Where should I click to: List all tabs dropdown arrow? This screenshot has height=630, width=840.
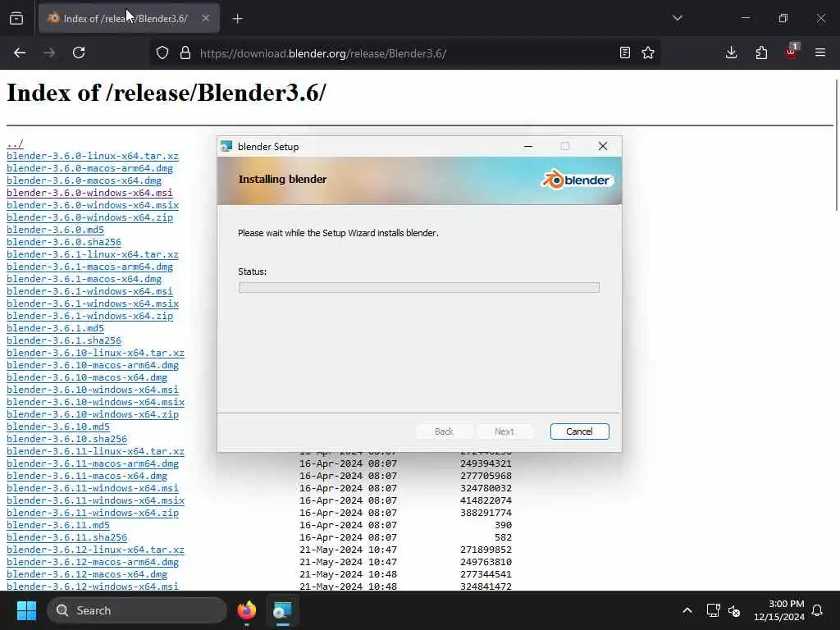tap(677, 18)
